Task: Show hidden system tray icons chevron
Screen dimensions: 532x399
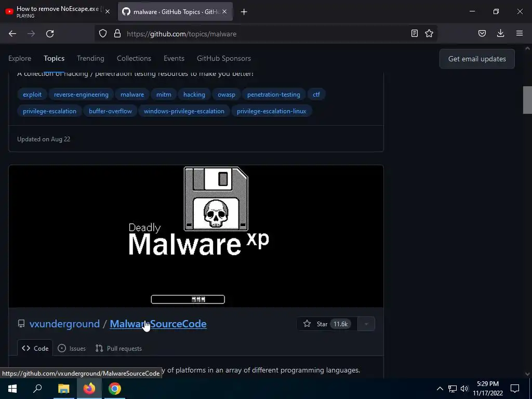Action: click(x=440, y=389)
